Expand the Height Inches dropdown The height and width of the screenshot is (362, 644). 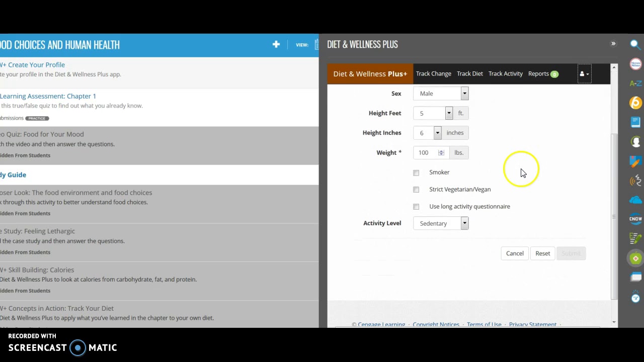[427, 133]
